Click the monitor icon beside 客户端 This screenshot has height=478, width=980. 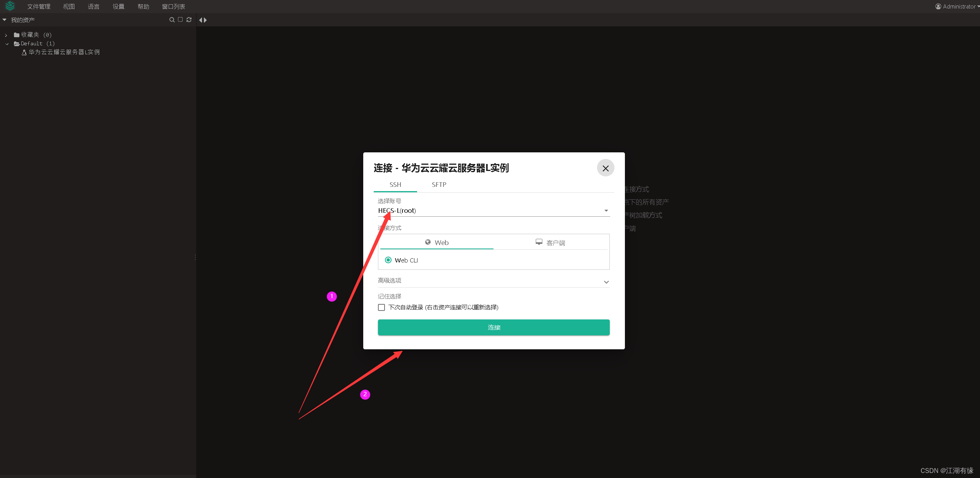539,242
